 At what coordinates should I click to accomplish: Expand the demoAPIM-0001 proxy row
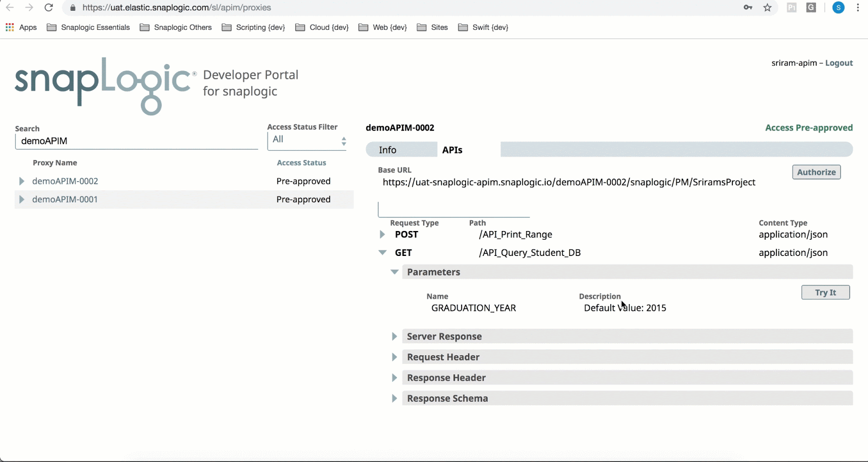pos(22,200)
